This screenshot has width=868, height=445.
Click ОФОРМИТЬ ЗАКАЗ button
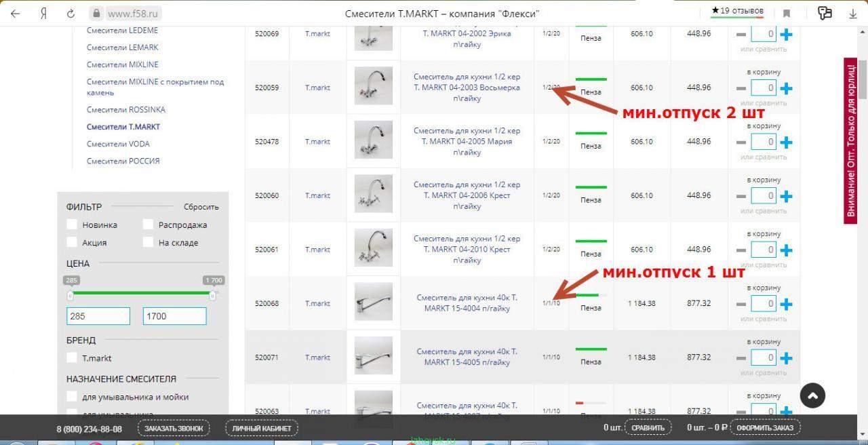pyautogui.click(x=766, y=428)
